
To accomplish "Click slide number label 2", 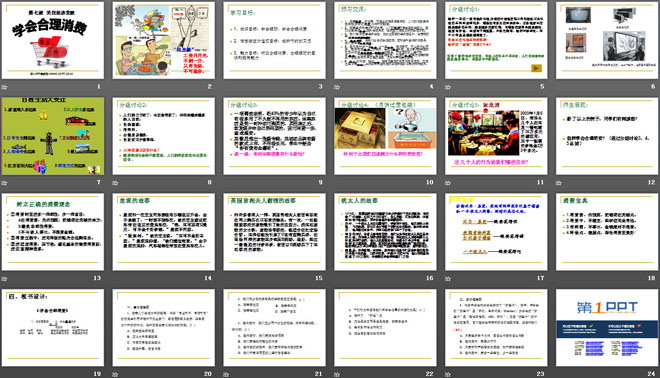I will click(x=209, y=87).
